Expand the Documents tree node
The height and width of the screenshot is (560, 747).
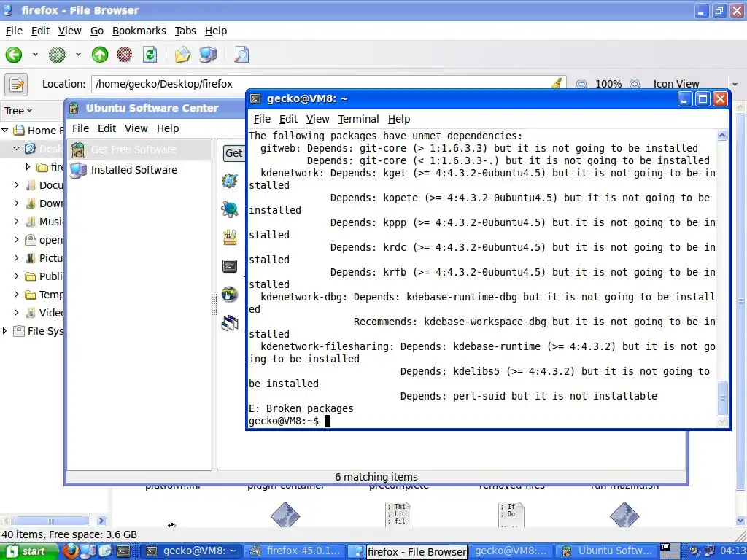tap(16, 184)
